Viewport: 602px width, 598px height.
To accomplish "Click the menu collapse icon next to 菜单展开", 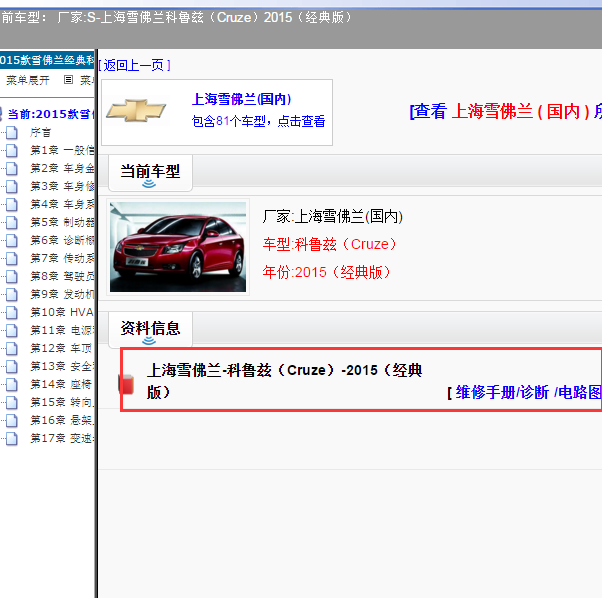I will point(68,80).
